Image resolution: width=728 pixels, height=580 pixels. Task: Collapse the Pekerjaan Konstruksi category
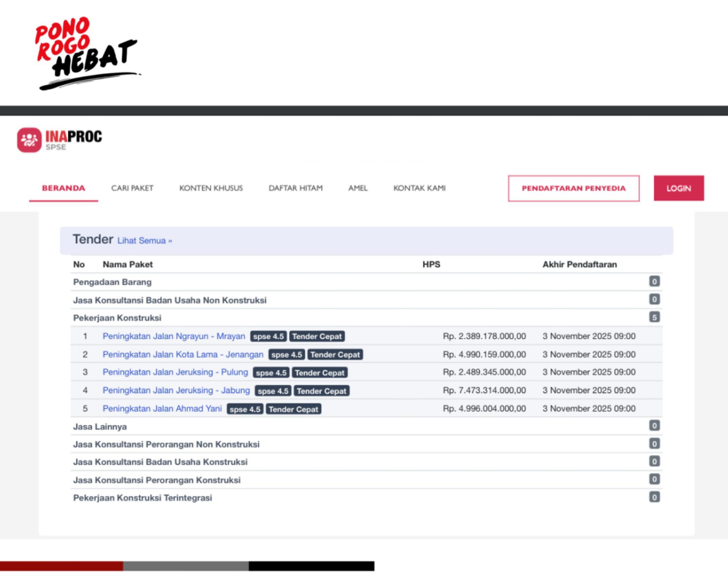[x=117, y=318]
